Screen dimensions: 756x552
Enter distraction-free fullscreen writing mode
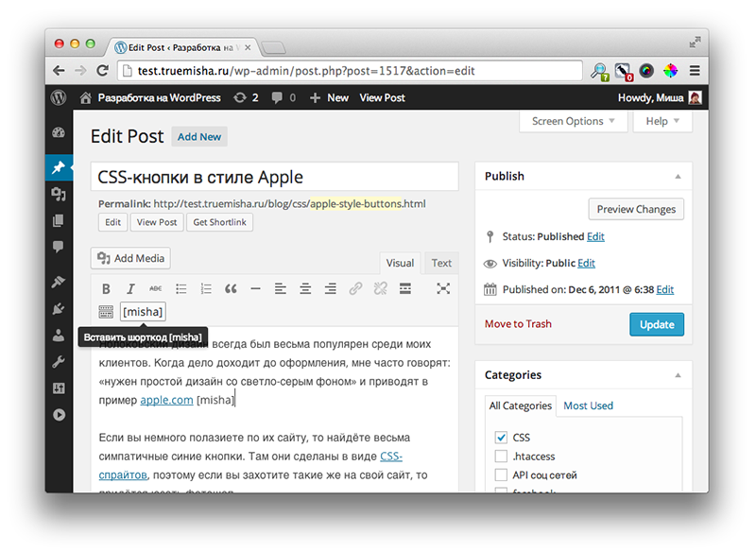coord(442,289)
